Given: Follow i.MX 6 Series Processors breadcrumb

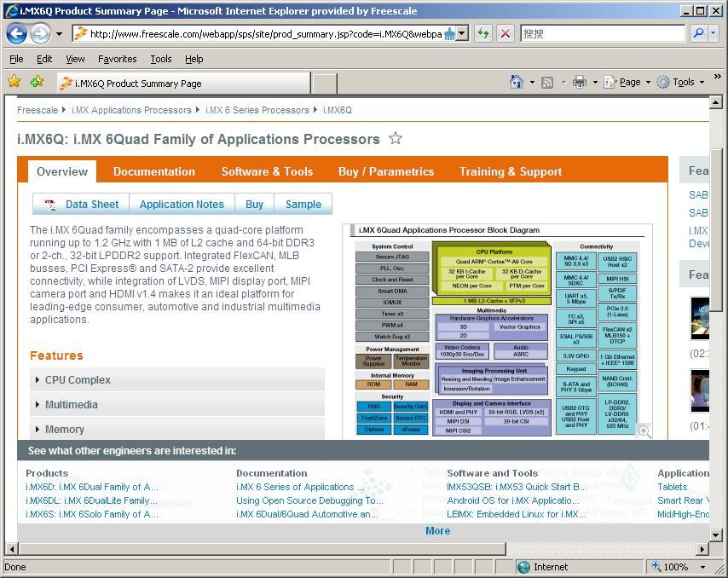Looking at the screenshot, I should (257, 110).
